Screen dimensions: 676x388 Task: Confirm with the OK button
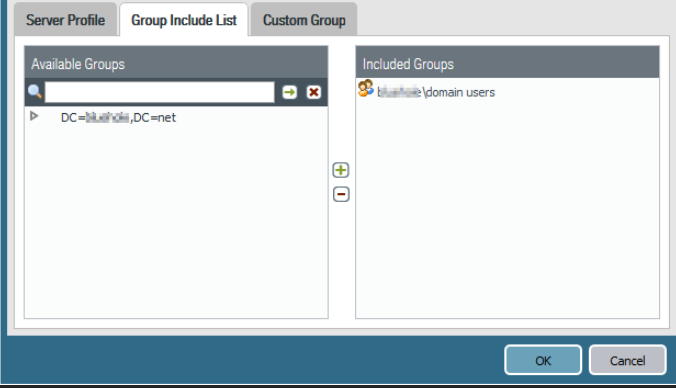pos(543,360)
